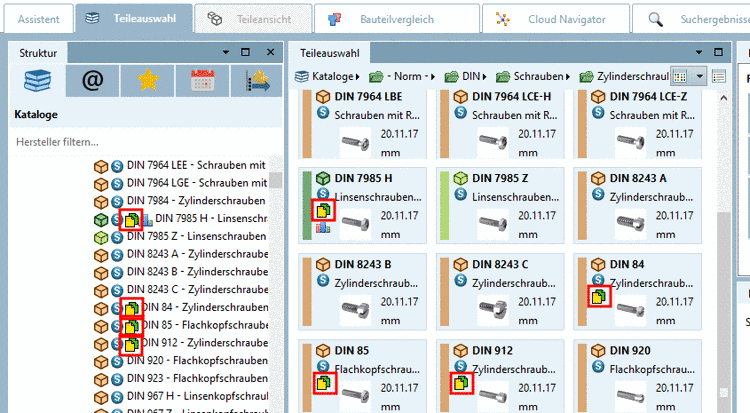
Task: Select DIN 8243 B tree row
Action: pos(180,272)
